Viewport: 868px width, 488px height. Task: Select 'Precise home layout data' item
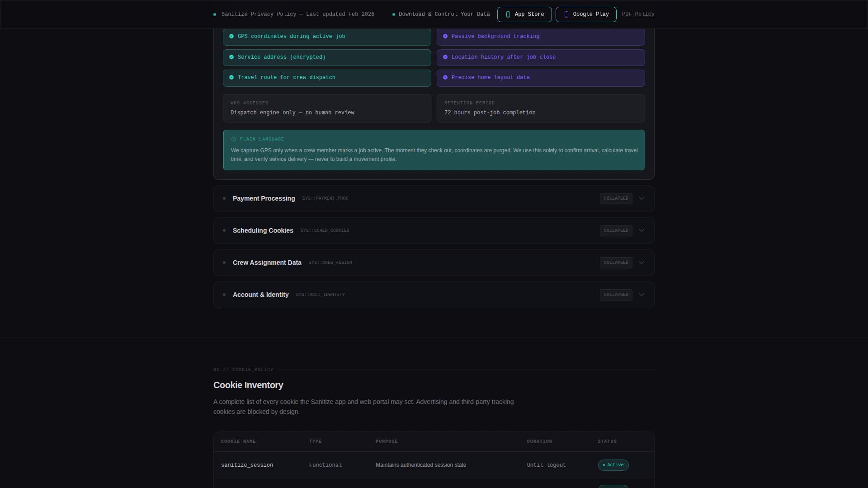(x=541, y=78)
